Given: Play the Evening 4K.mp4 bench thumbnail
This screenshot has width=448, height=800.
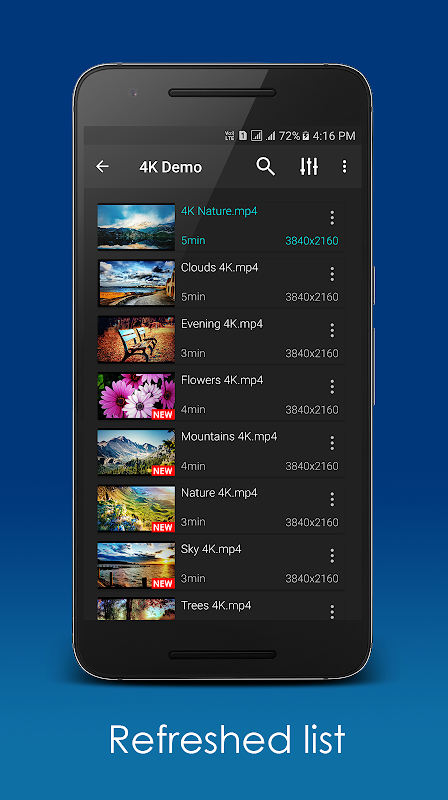Looking at the screenshot, I should click(x=136, y=339).
